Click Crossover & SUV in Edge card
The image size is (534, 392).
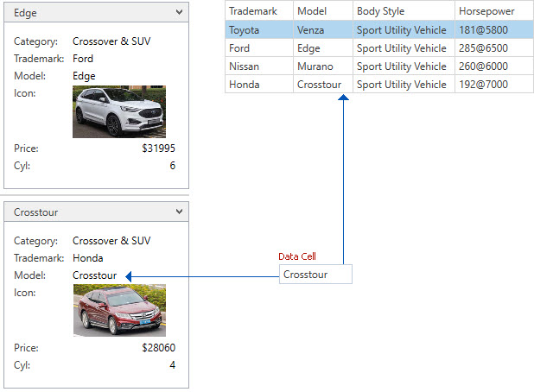pos(111,41)
